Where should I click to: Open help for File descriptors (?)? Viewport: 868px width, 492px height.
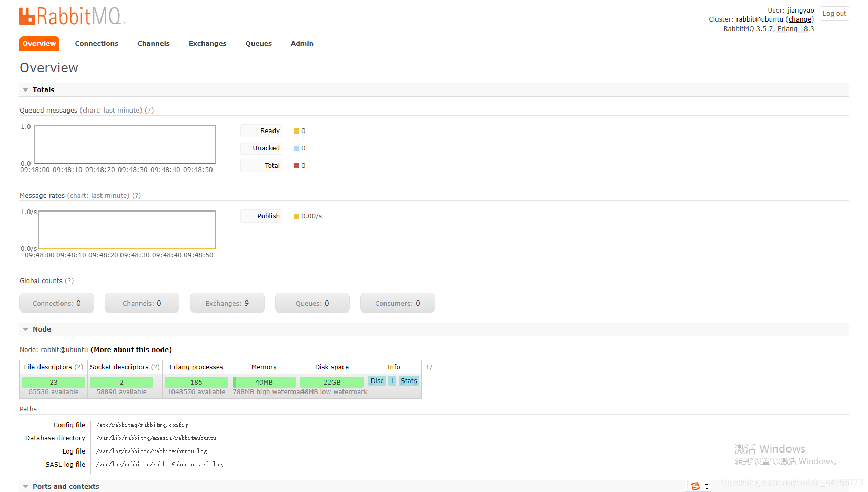click(x=79, y=367)
